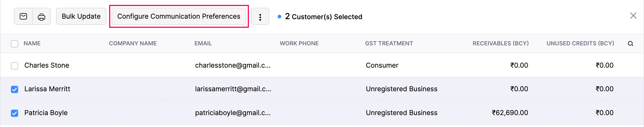Click the email envelope icon
Viewport: 644px width, 127px height.
coord(23,17)
